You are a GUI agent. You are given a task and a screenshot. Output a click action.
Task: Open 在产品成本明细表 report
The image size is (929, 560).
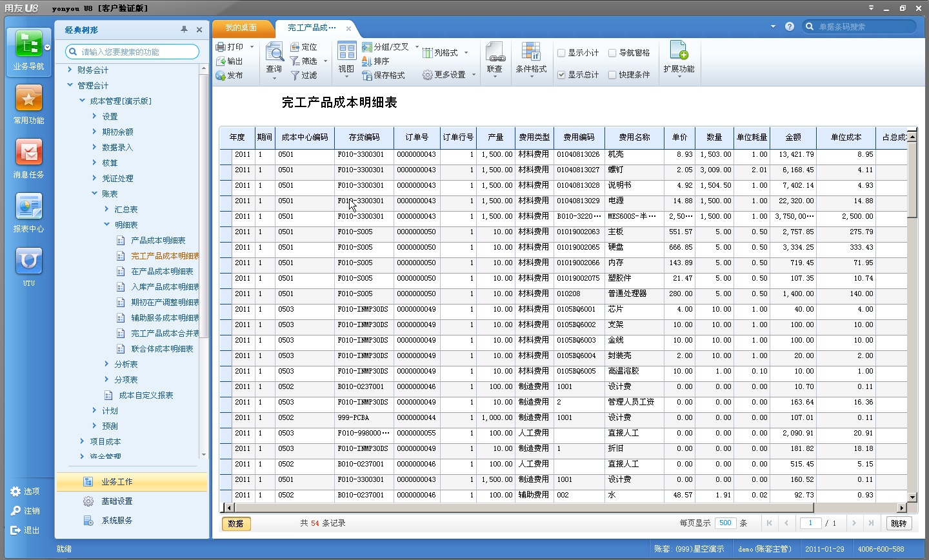pos(162,272)
